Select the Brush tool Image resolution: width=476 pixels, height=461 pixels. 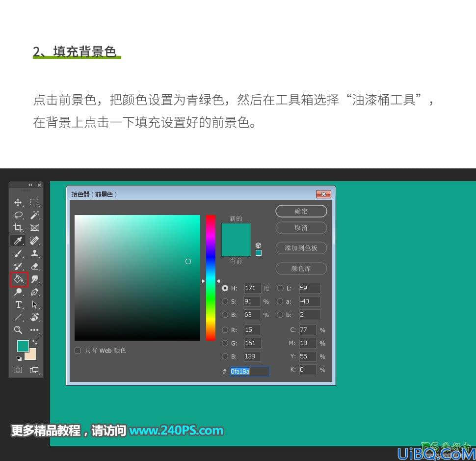tap(18, 253)
